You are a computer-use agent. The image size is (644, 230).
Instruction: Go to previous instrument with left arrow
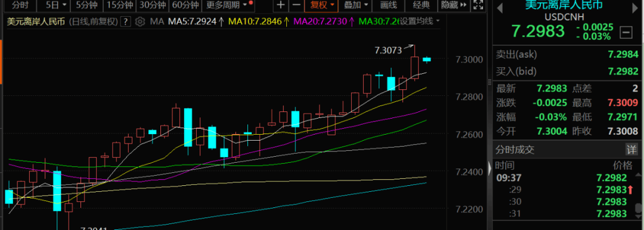pos(500,8)
